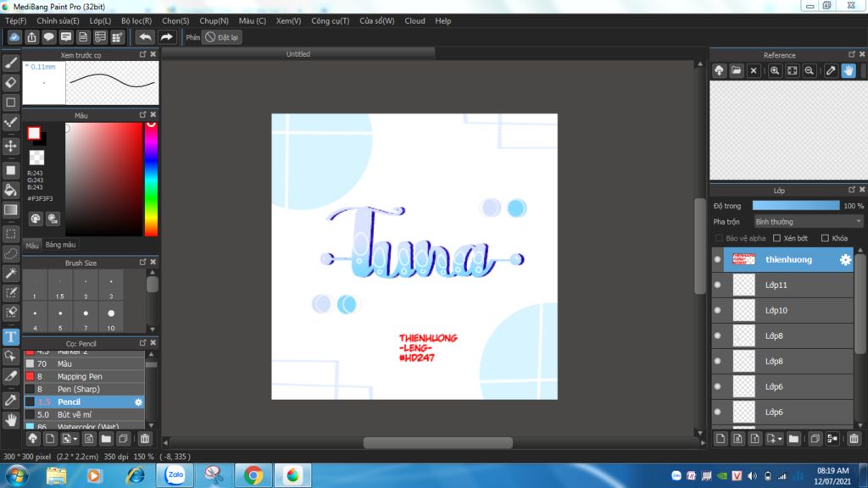This screenshot has height=488, width=868.
Task: Add new layer folder
Action: point(793,439)
